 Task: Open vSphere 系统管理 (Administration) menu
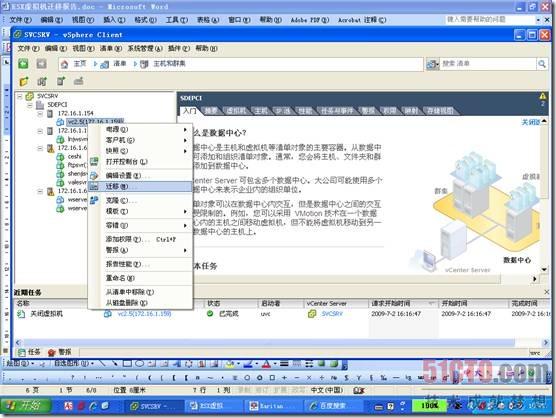coord(145,48)
